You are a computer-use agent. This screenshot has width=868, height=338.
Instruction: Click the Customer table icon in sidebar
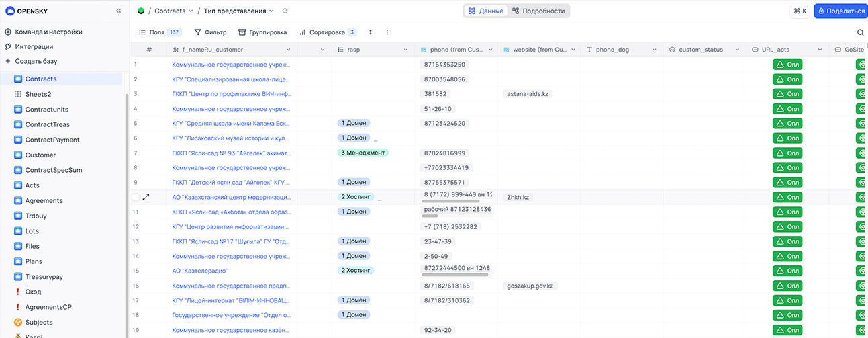[x=18, y=155]
